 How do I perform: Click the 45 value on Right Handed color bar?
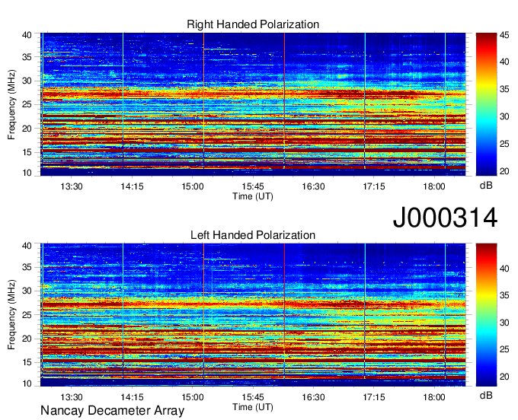tap(504, 35)
